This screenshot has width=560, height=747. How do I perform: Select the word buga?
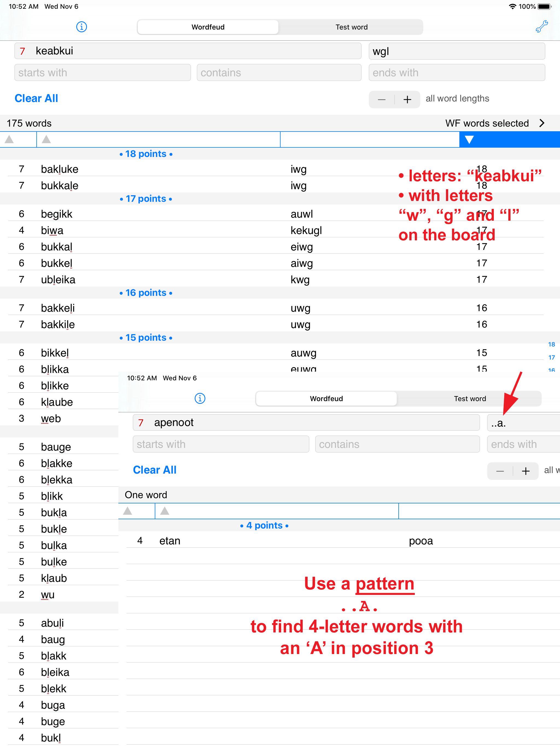[53, 705]
